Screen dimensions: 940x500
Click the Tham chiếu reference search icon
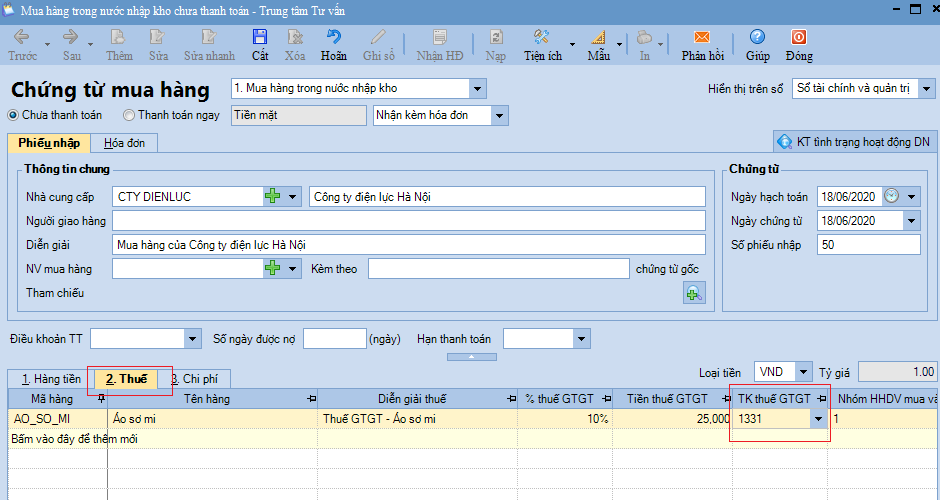pyautogui.click(x=694, y=293)
